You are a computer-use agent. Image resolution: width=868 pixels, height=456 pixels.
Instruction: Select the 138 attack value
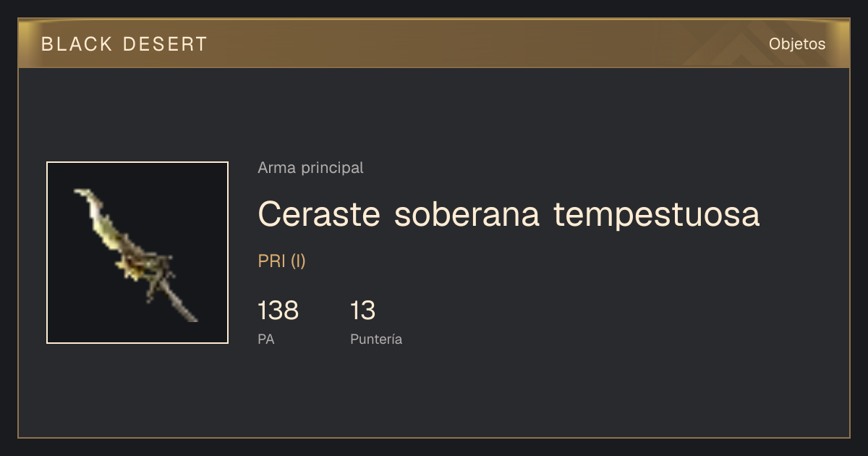click(278, 311)
